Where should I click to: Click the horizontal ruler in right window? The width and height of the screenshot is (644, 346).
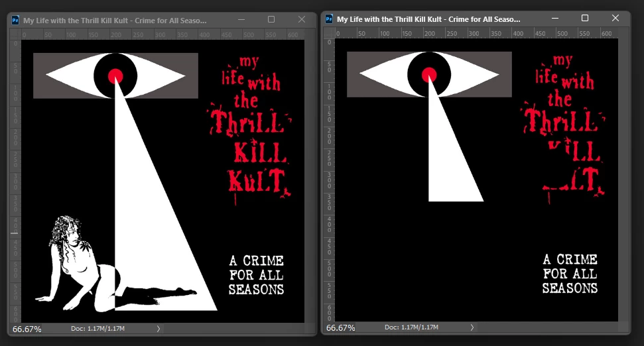tap(476, 34)
